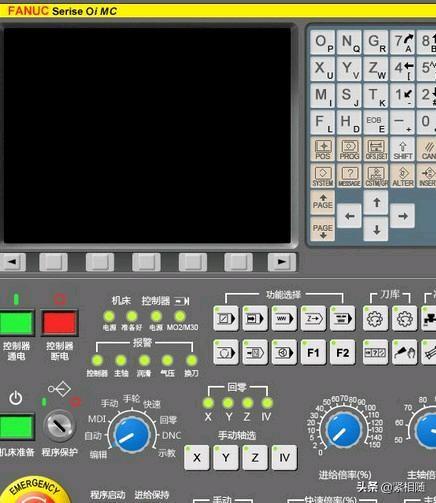Move cursor with the up arrow key
Viewport: 436px width, 503px height.
[x=376, y=202]
